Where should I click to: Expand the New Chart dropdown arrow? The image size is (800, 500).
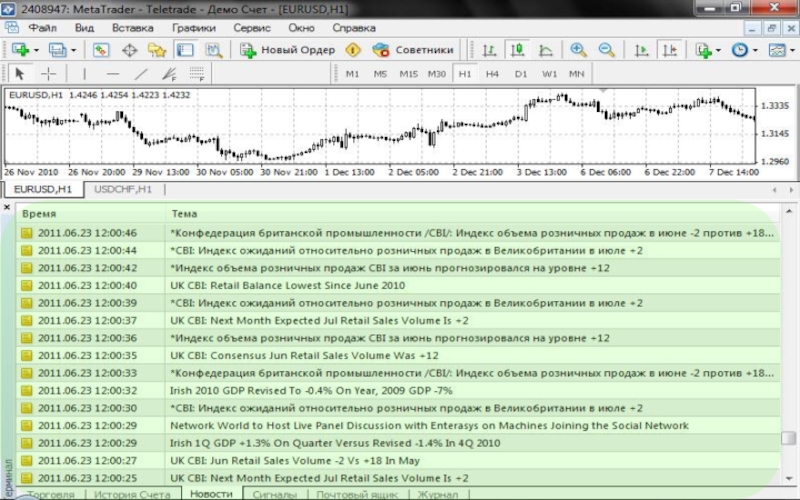pyautogui.click(x=36, y=51)
